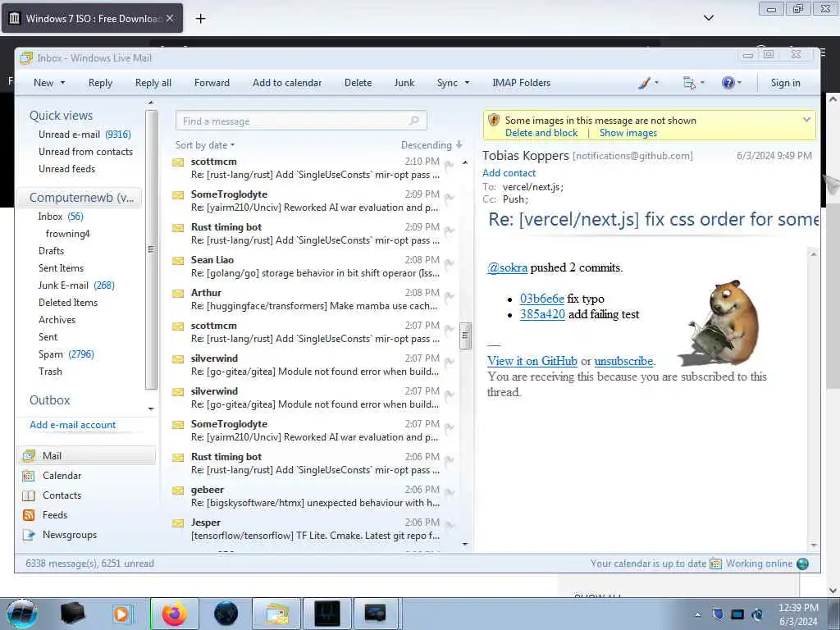
Task: Click the envelope icon of gebeer message
Action: coord(178,491)
